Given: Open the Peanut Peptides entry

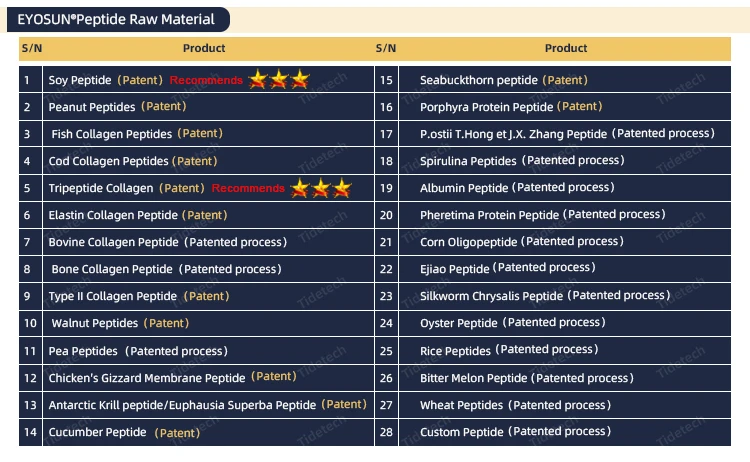Looking at the screenshot, I should pos(93,106).
